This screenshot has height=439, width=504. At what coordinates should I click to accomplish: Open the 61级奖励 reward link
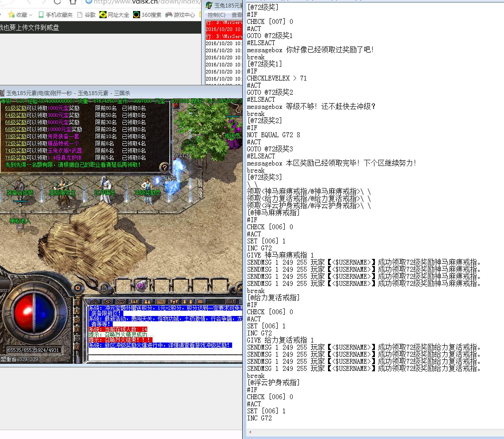coord(15,108)
